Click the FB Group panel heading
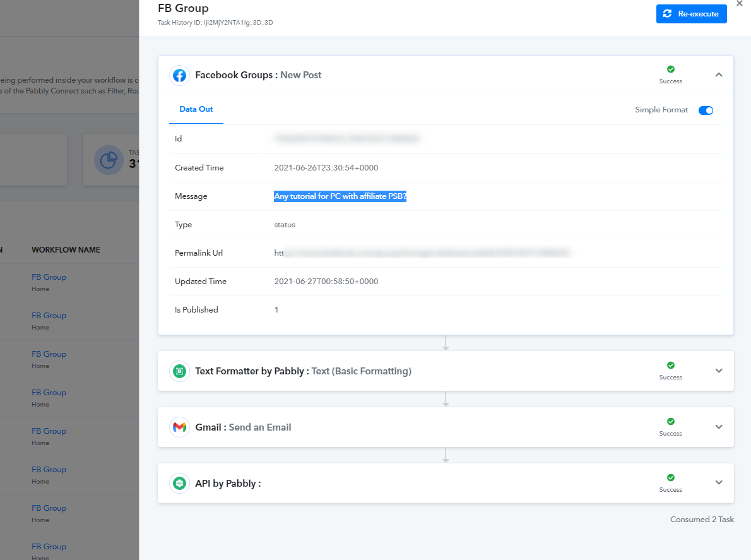Screen dimensions: 751x560 (184, 8)
